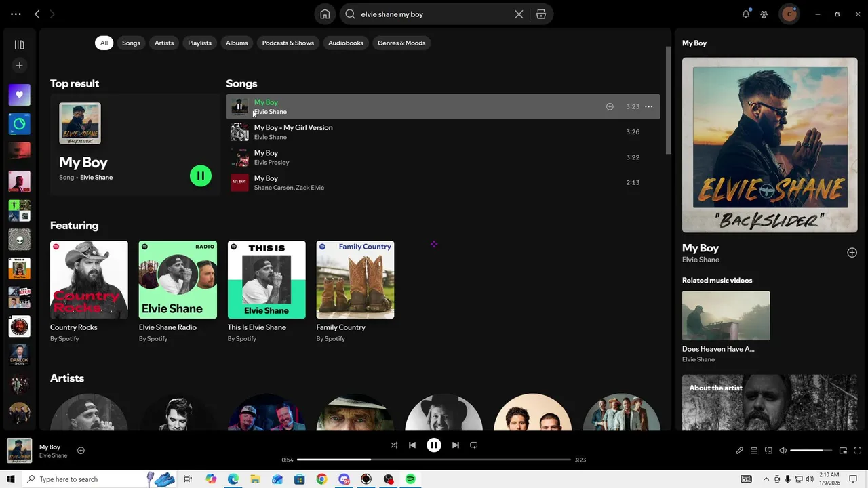Viewport: 868px width, 488px height.
Task: Open Elvie Shane Radio playlist card
Action: tap(178, 291)
